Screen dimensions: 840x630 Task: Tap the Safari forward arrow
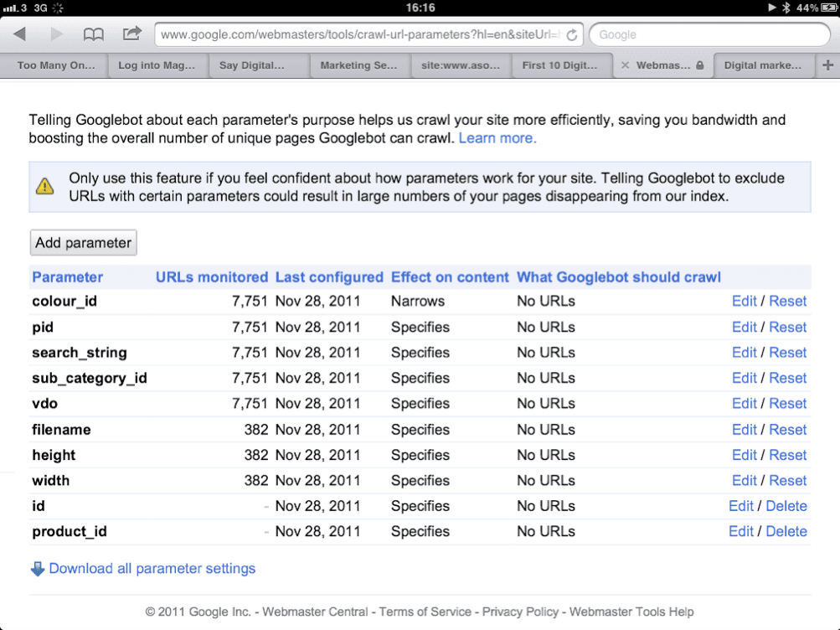(57, 34)
